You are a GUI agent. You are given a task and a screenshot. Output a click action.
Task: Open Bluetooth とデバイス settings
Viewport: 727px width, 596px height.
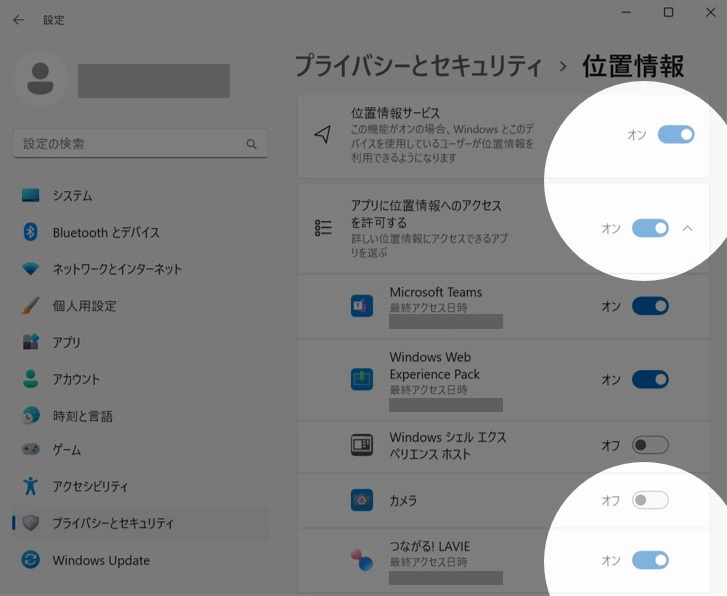click(106, 232)
